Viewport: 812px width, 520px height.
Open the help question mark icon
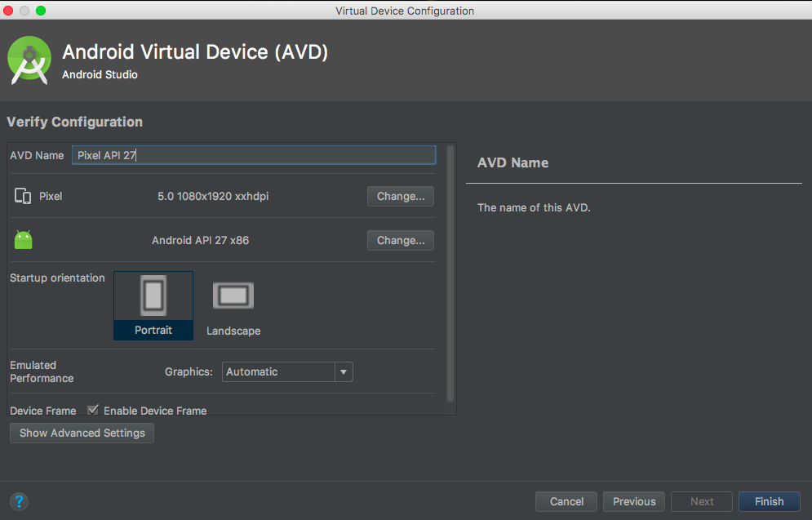tap(18, 501)
